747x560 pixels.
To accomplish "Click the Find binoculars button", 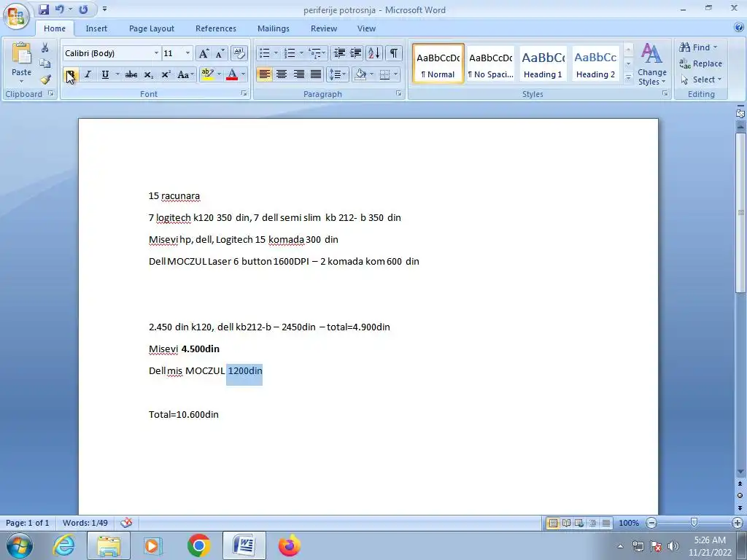I will click(x=698, y=47).
